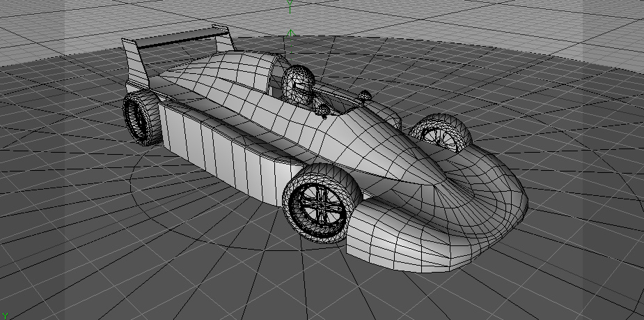This screenshot has width=644, height=320.
Task: Select the driver's hand on steering wheel
Action: (x=322, y=108)
